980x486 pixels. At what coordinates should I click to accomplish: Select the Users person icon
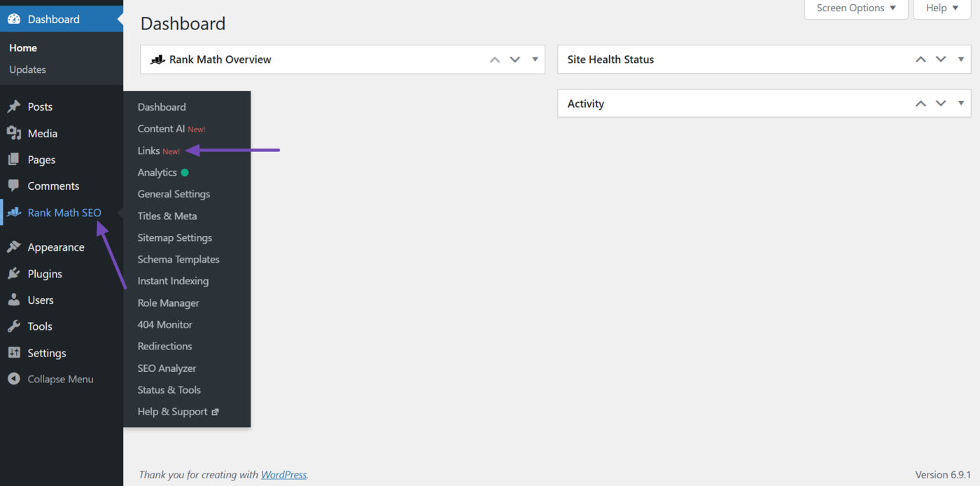tap(14, 300)
